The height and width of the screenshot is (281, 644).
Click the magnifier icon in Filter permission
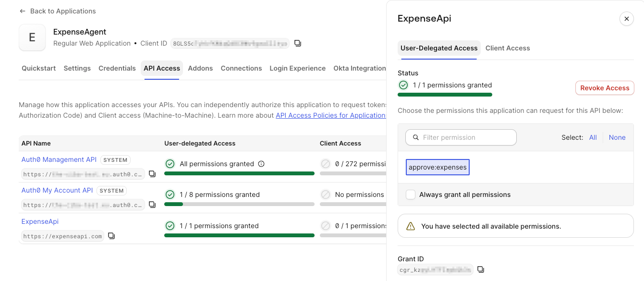click(x=416, y=137)
